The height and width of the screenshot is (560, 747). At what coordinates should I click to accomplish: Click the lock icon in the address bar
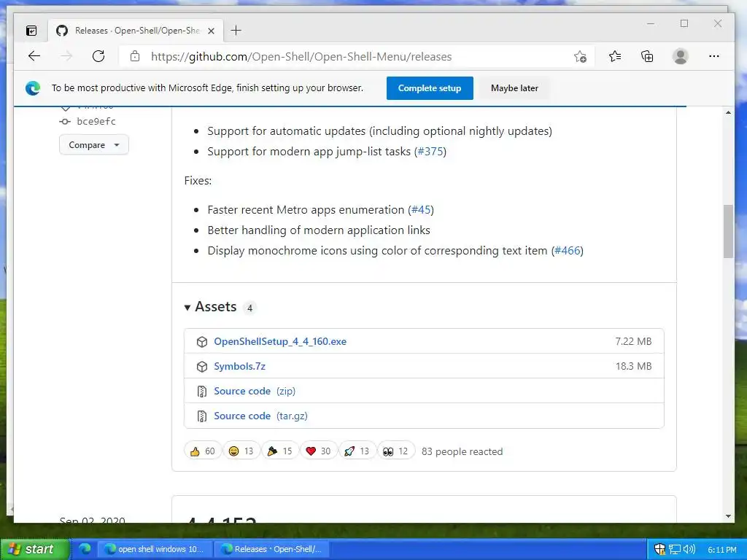pos(135,56)
